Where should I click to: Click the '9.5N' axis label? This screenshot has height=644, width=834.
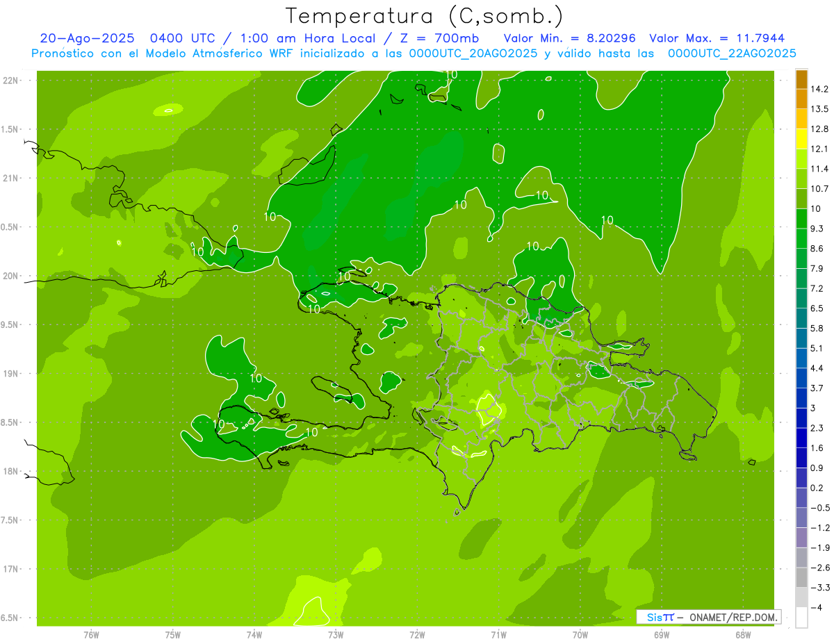coord(10,325)
